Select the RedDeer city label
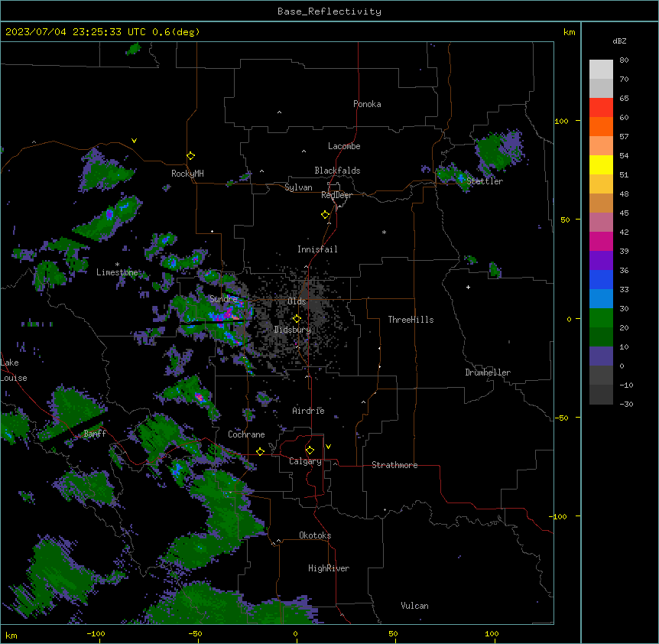659x644 pixels. click(336, 195)
